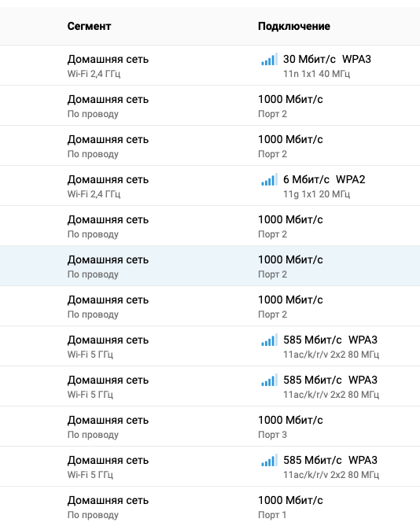Click 1000 Мбит/с in the Порт 1 row
The width and height of the screenshot is (420, 526).
point(290,501)
